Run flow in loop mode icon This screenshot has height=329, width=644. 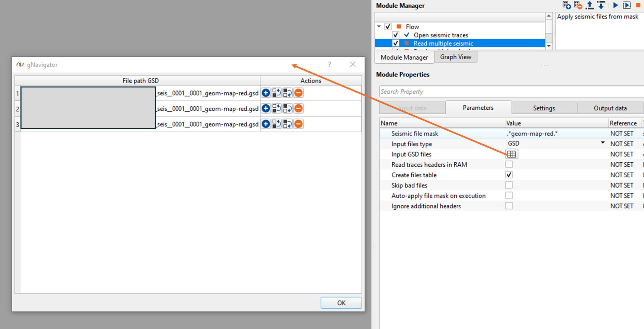[x=627, y=5]
